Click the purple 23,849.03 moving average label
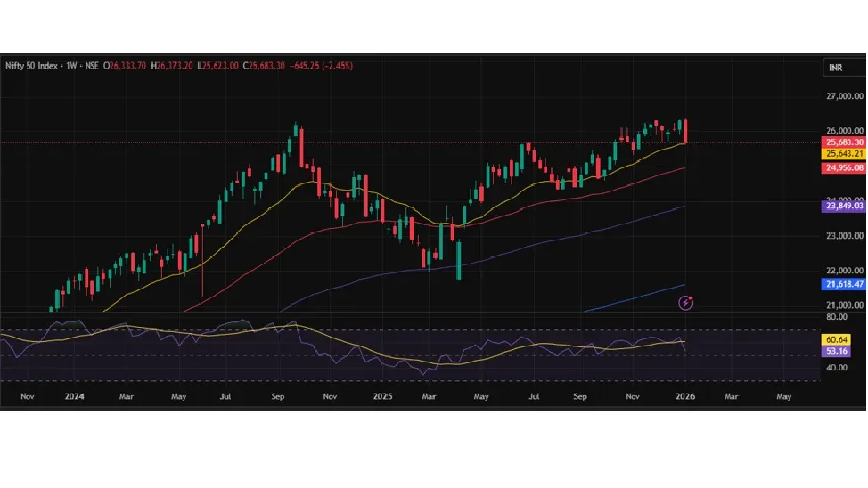This screenshot has width=868, height=488. click(844, 206)
